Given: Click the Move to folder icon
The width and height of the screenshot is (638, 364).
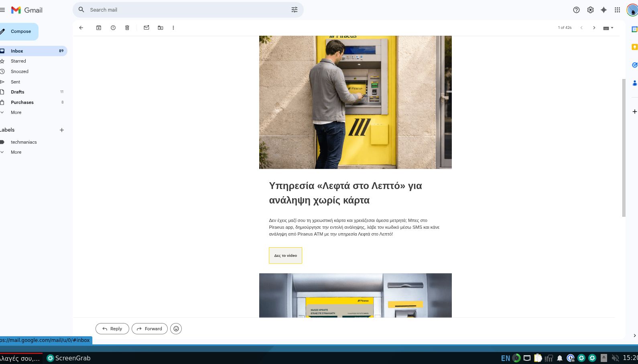Looking at the screenshot, I should [x=161, y=28].
